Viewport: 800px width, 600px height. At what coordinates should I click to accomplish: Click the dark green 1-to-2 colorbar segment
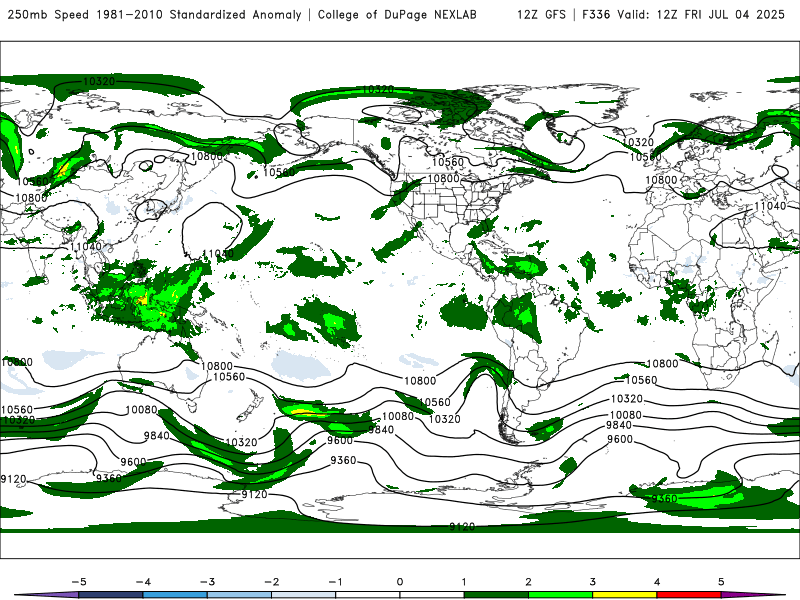click(x=496, y=595)
